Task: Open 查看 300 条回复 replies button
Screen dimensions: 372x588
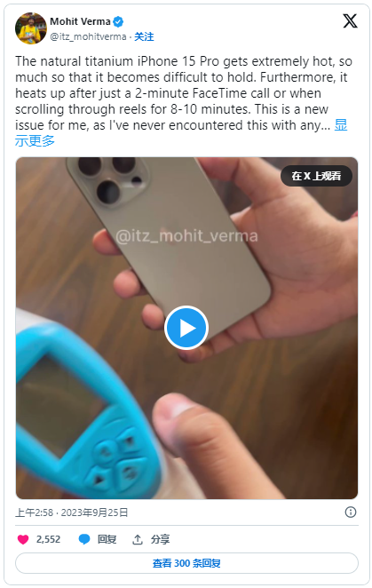Action: (186, 563)
